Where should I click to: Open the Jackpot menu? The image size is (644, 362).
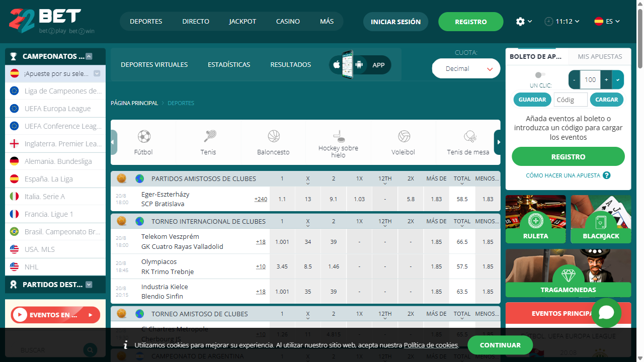[x=243, y=22]
